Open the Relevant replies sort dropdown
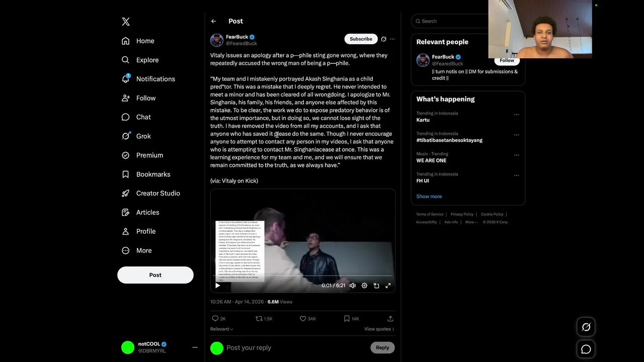 tap(222, 329)
